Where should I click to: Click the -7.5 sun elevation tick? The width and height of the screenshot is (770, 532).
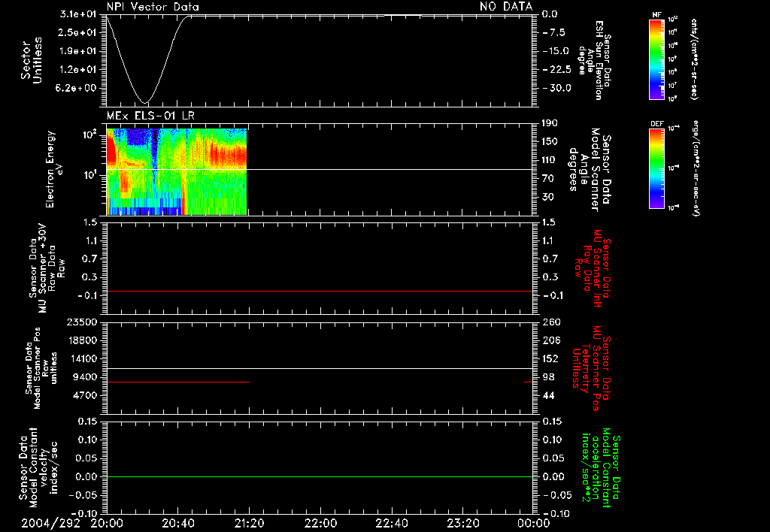tap(554, 32)
